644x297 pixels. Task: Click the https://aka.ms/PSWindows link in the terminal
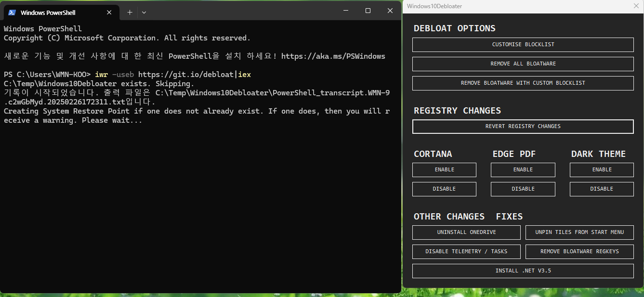click(x=333, y=56)
